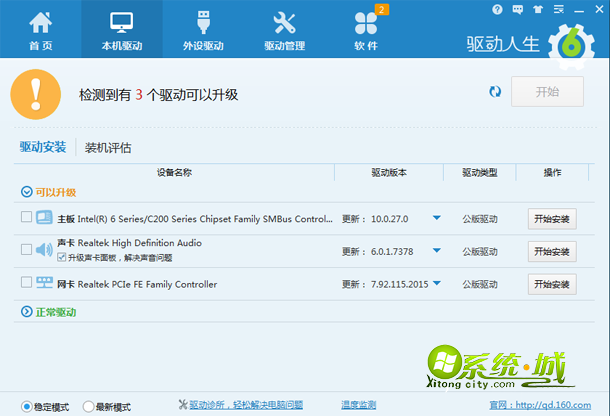Image resolution: width=610 pixels, height=416 pixels.
Task: Open the skin T-shirt icon
Action: coord(538,9)
